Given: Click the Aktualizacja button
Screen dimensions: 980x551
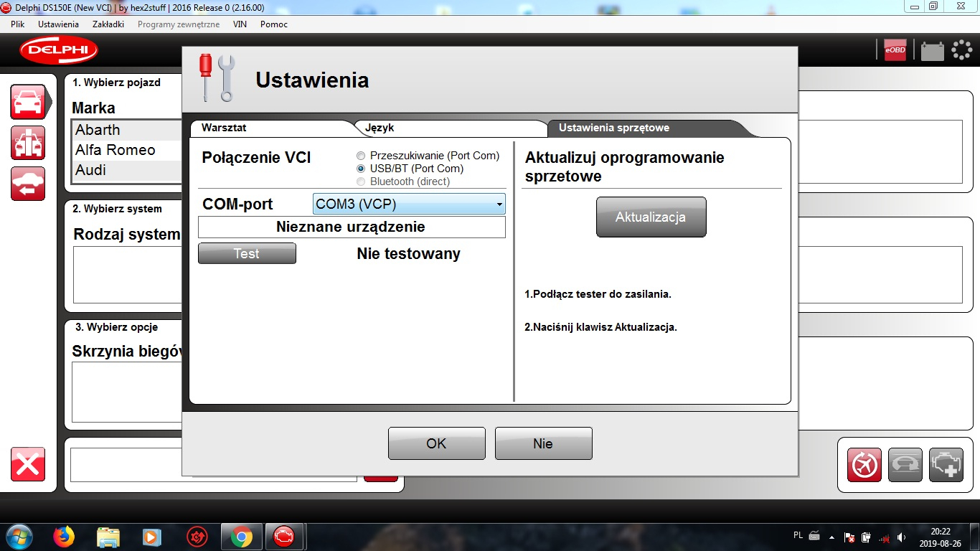Looking at the screenshot, I should click(x=651, y=217).
